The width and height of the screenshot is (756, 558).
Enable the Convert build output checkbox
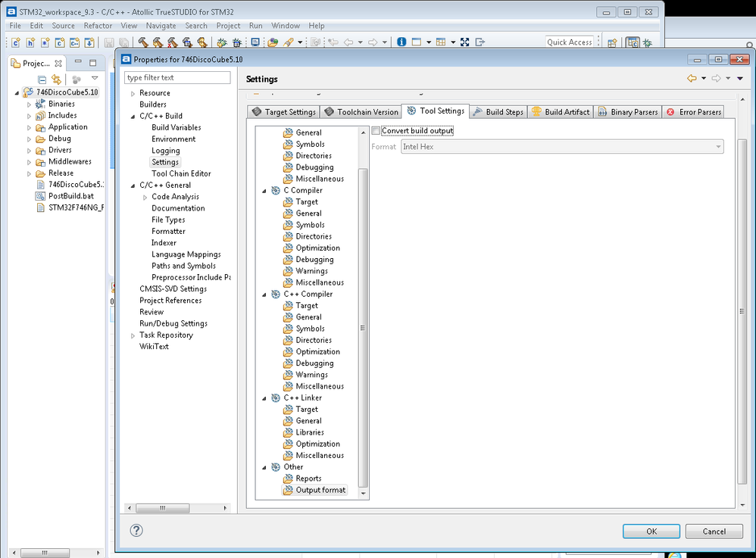click(x=376, y=130)
